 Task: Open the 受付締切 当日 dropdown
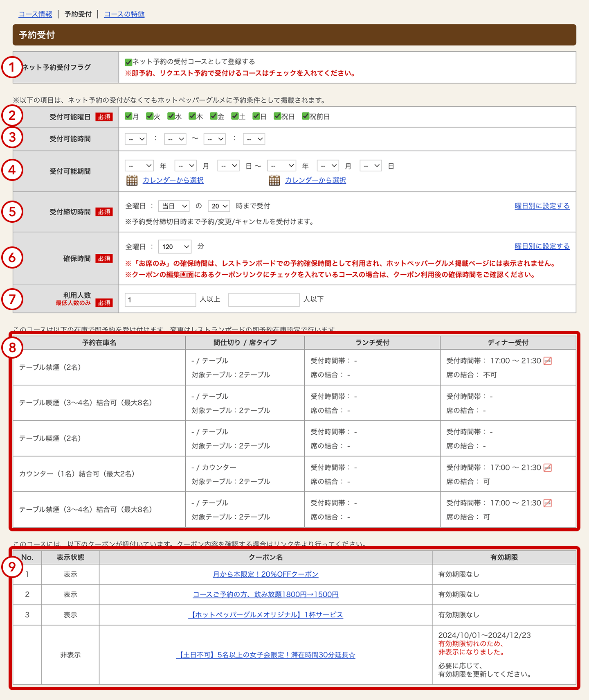tap(174, 206)
